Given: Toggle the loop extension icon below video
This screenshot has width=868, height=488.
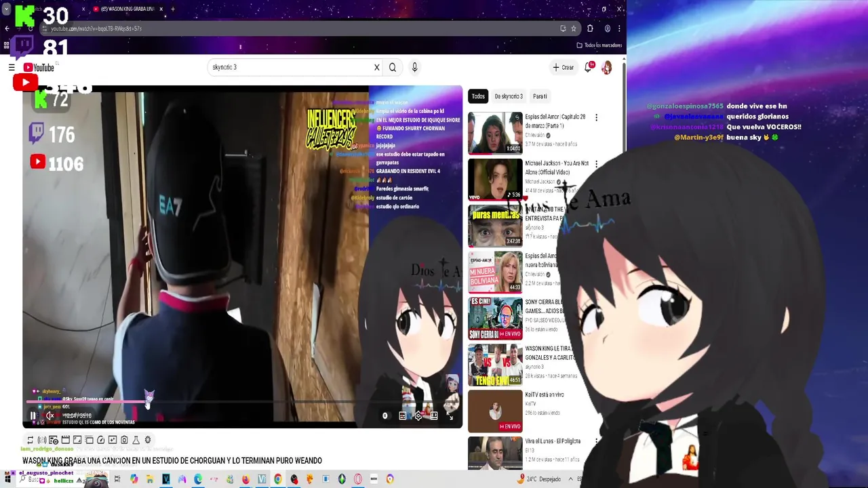Looking at the screenshot, I should coord(30,440).
